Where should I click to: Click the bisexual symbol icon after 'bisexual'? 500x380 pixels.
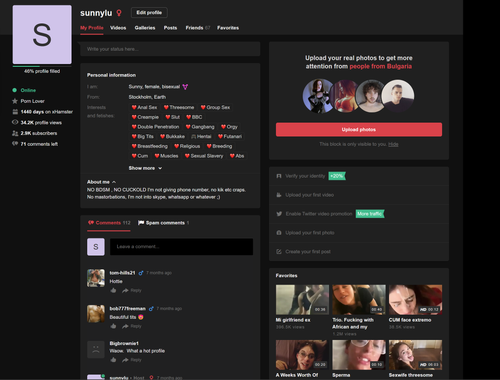point(185,87)
